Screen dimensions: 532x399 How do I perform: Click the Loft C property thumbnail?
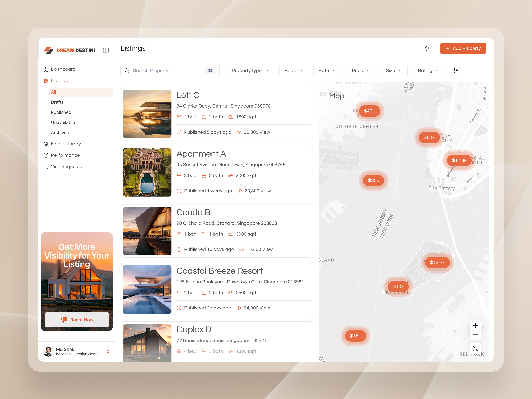pyautogui.click(x=147, y=114)
